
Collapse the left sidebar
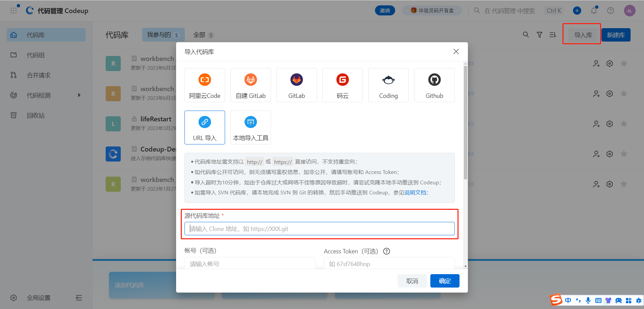(79, 298)
